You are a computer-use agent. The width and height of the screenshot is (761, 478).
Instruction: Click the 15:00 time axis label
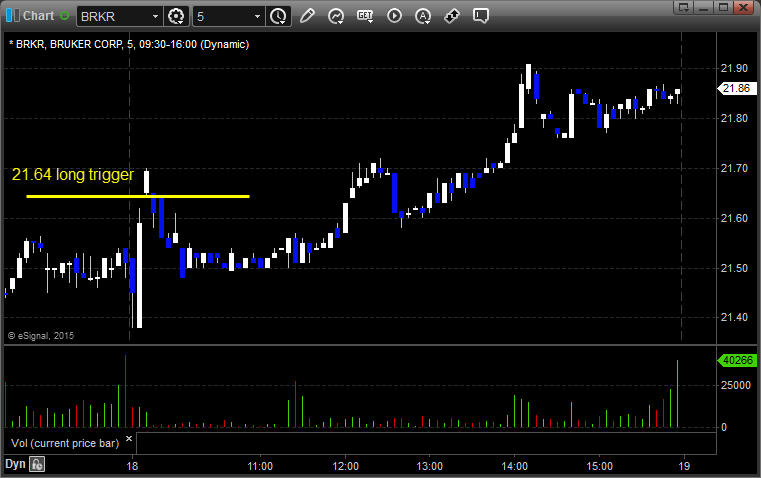click(x=599, y=466)
